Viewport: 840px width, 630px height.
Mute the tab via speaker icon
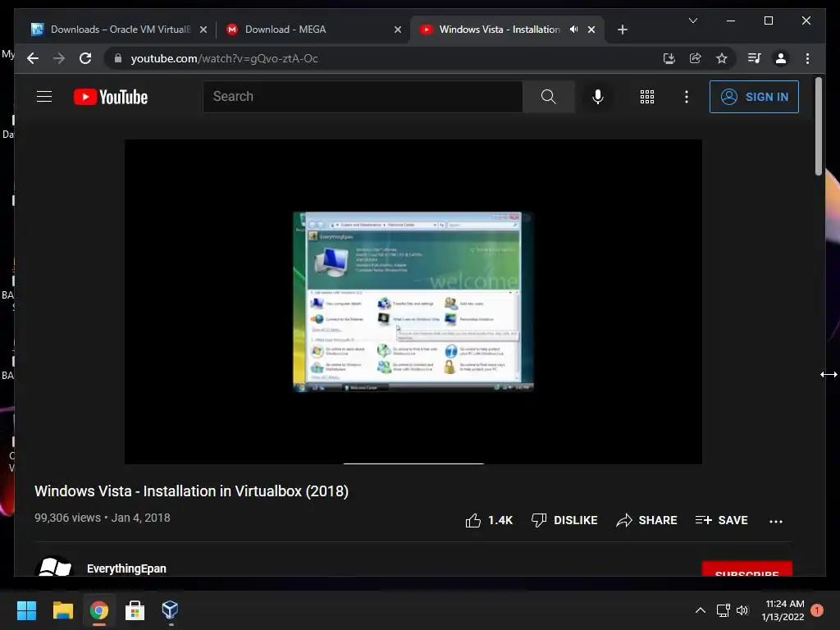(573, 30)
